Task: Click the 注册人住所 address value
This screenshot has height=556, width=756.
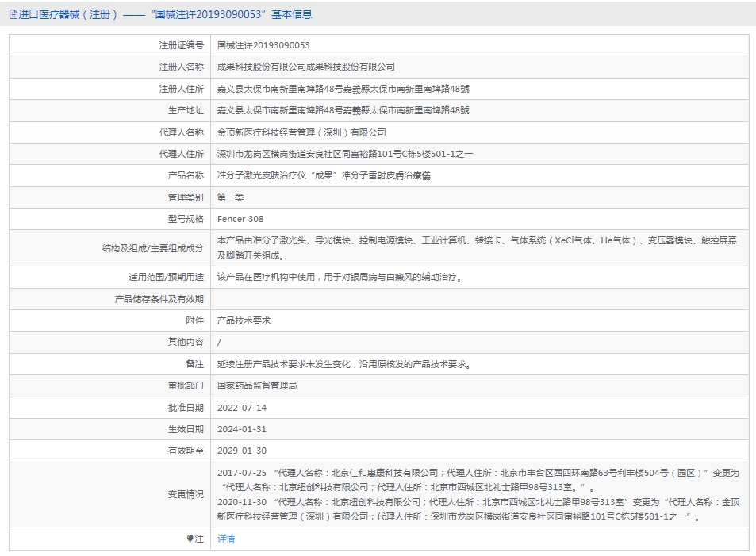Action: tap(343, 89)
